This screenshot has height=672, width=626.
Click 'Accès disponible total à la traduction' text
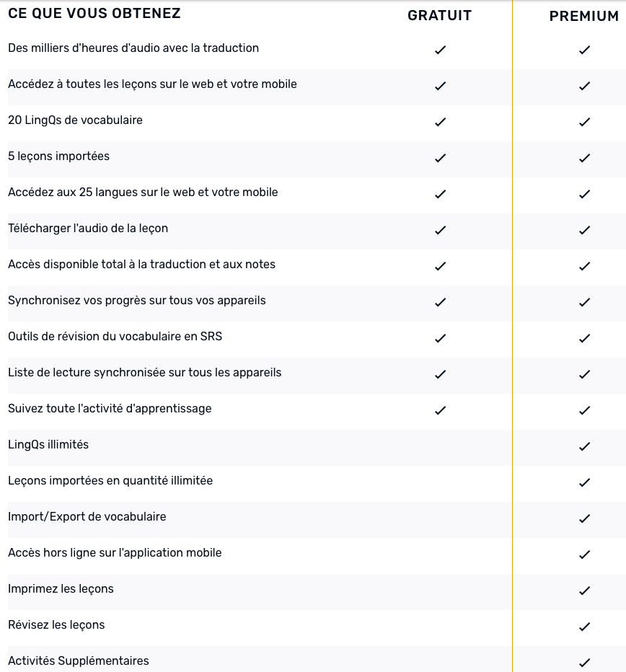point(141,264)
